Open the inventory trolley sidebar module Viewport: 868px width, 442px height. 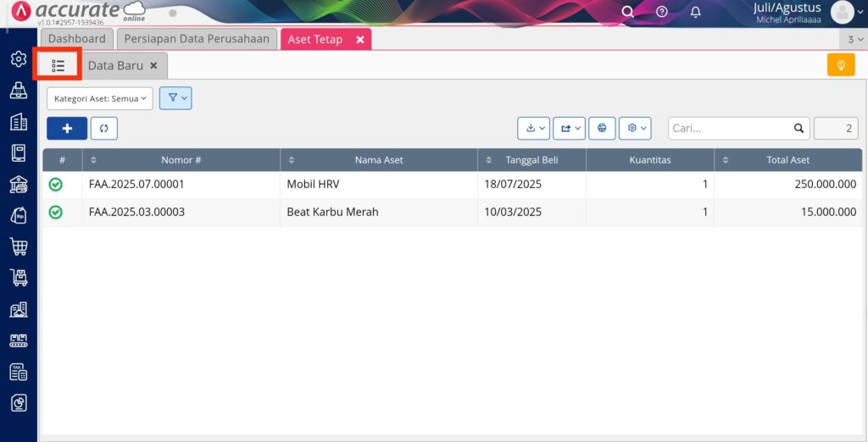[x=19, y=278]
